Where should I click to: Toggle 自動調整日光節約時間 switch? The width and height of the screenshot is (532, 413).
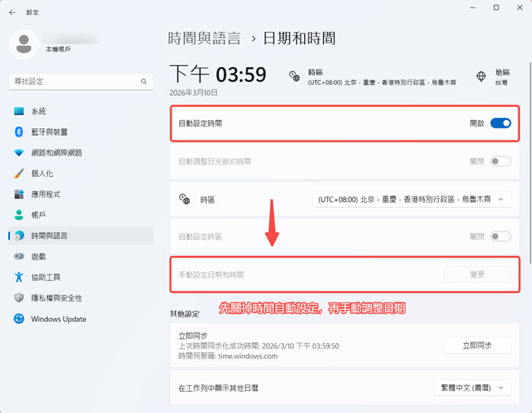(x=500, y=161)
